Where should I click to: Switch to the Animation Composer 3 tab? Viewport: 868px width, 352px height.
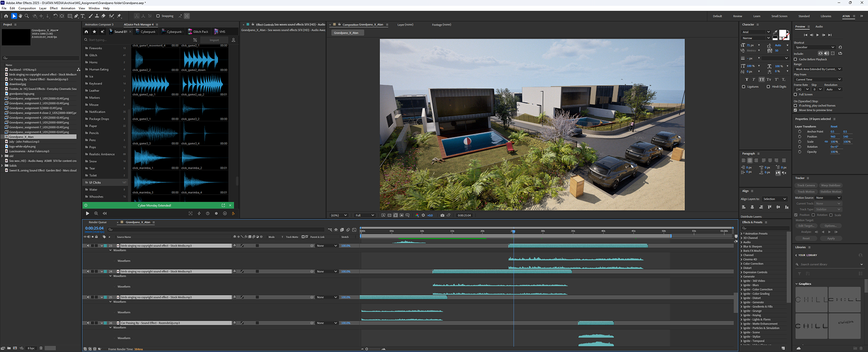coord(99,24)
